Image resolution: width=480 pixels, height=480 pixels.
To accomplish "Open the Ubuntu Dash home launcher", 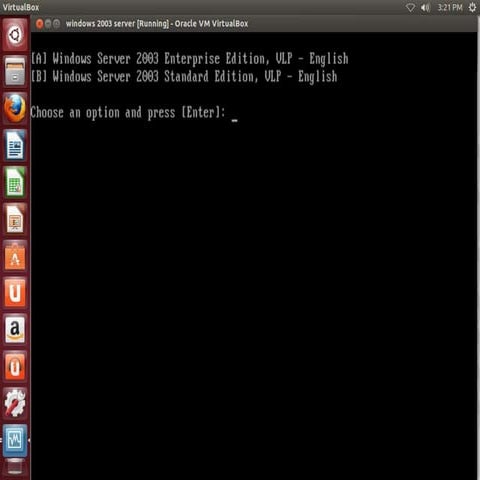I will pyautogui.click(x=15, y=35).
